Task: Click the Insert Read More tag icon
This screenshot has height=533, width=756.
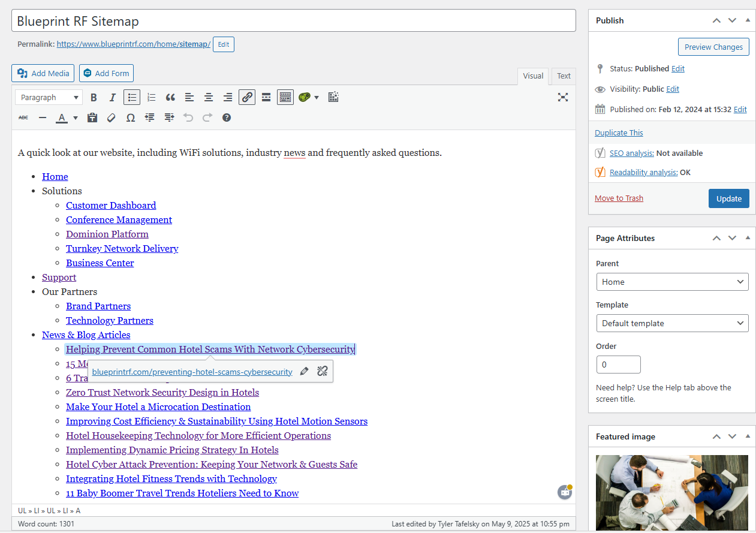Action: tap(266, 97)
